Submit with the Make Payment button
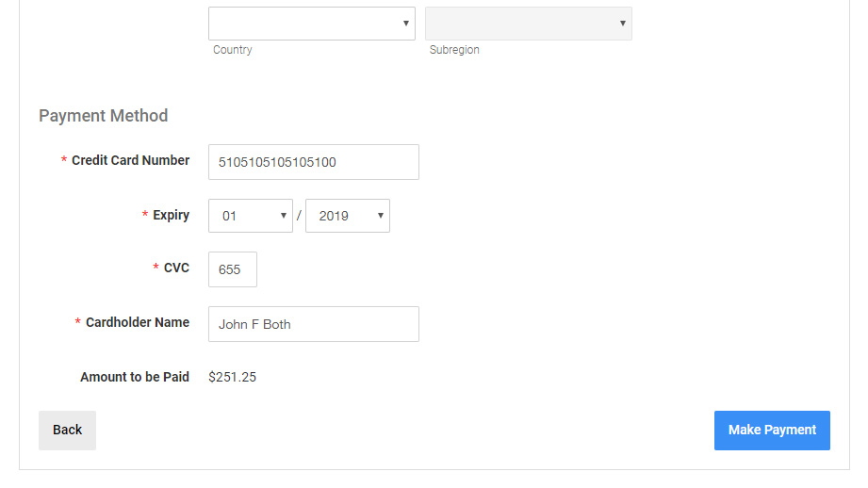The image size is (868, 488). click(771, 431)
